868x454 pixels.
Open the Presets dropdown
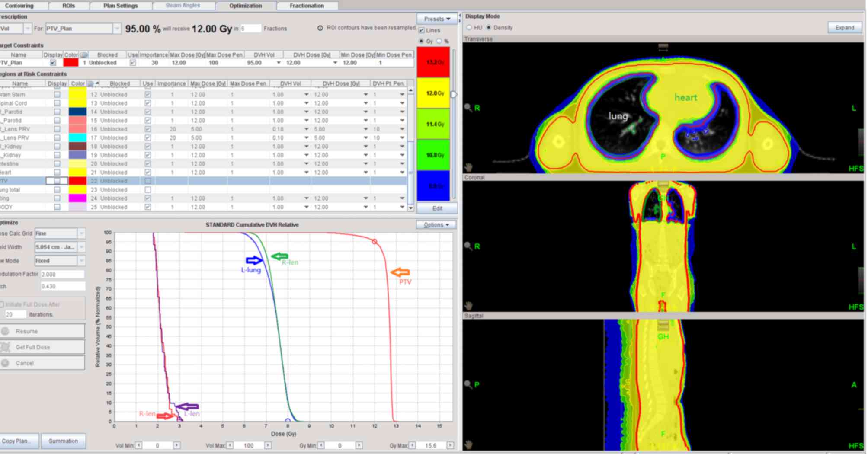[437, 19]
